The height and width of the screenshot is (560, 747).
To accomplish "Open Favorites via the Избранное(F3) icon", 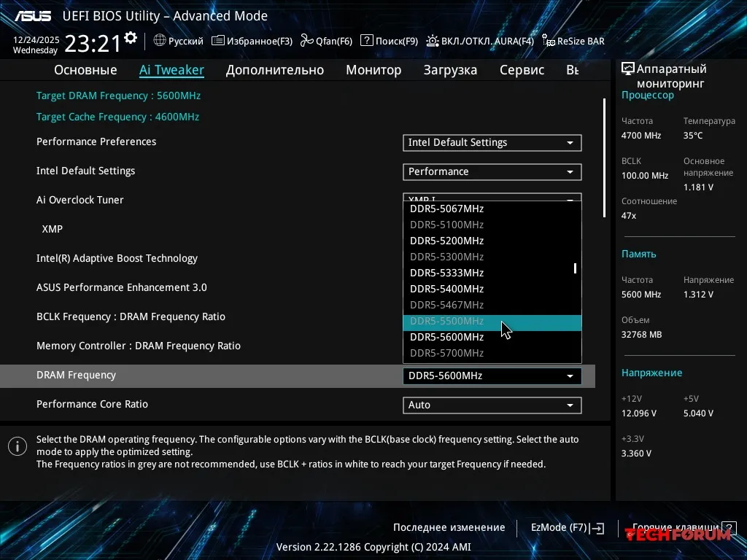I will click(x=218, y=41).
